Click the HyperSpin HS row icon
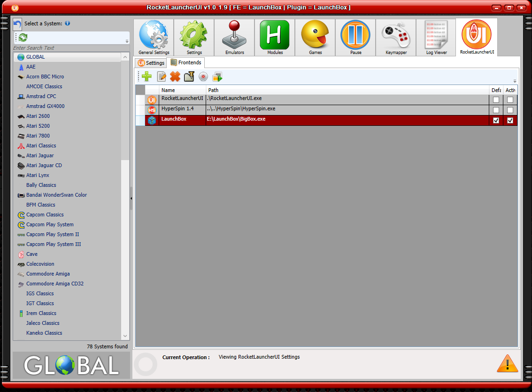This screenshot has width=532, height=392. [152, 110]
